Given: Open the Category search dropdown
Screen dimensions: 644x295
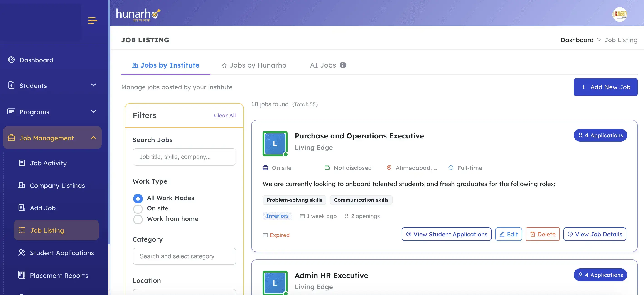Looking at the screenshot, I should [x=184, y=256].
